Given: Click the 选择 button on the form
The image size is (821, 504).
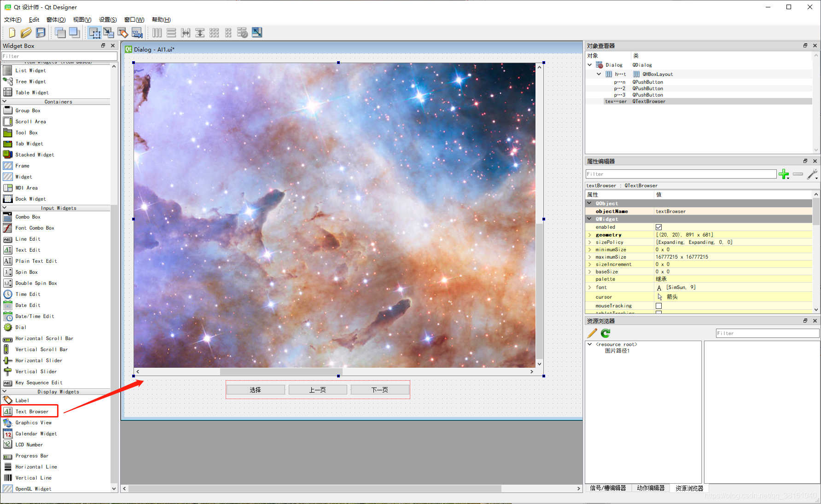Looking at the screenshot, I should click(x=256, y=390).
